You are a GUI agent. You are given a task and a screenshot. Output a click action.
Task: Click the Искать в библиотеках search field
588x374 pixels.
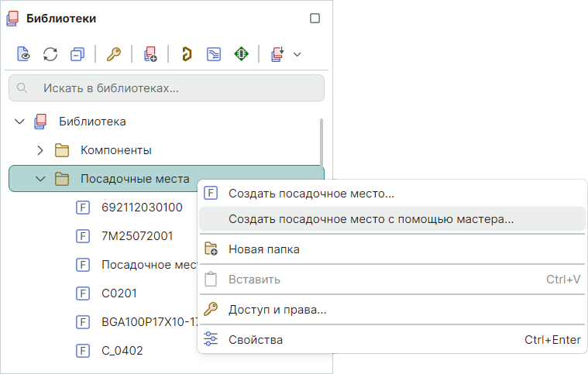click(167, 88)
